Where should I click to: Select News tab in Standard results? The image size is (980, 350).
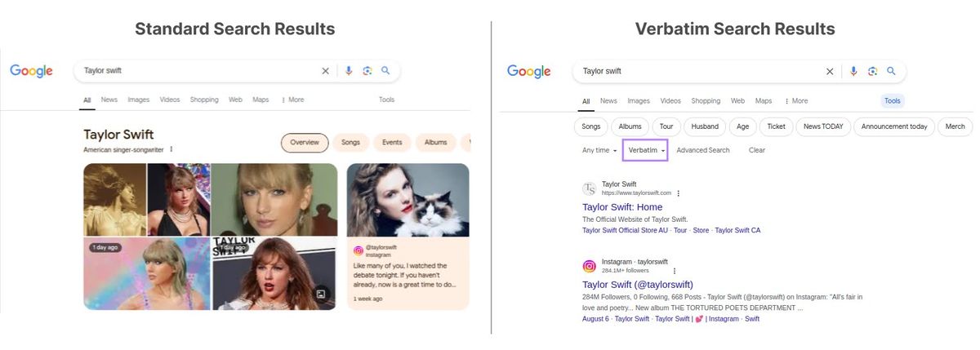tap(109, 100)
